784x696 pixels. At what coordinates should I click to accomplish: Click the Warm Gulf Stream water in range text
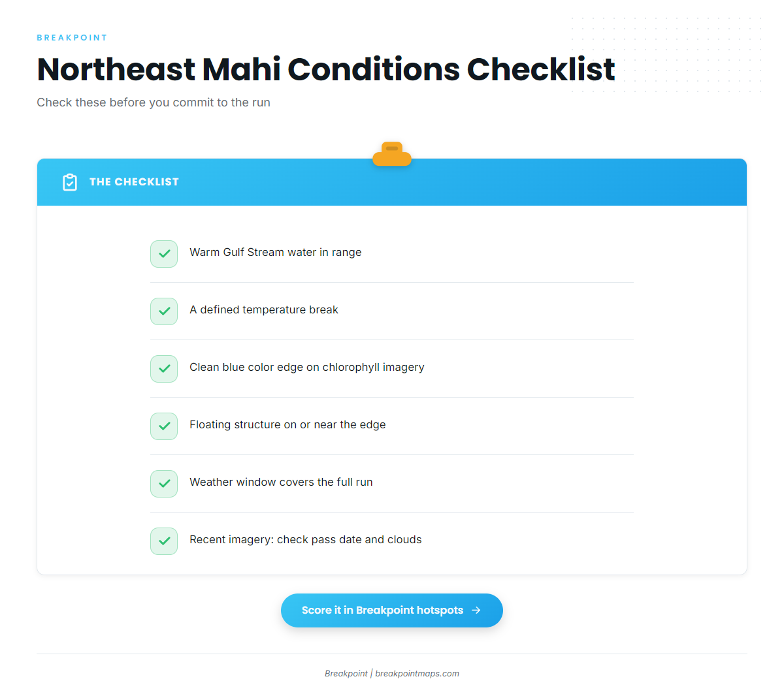click(x=276, y=253)
